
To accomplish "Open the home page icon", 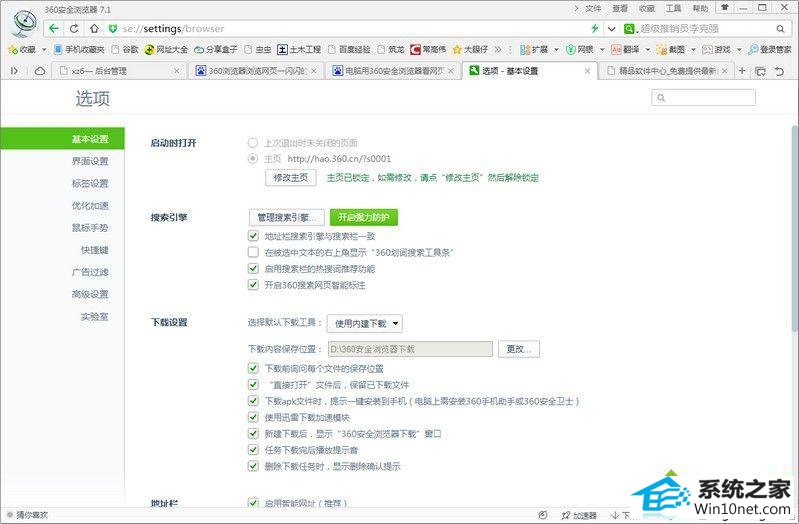I will (x=94, y=29).
